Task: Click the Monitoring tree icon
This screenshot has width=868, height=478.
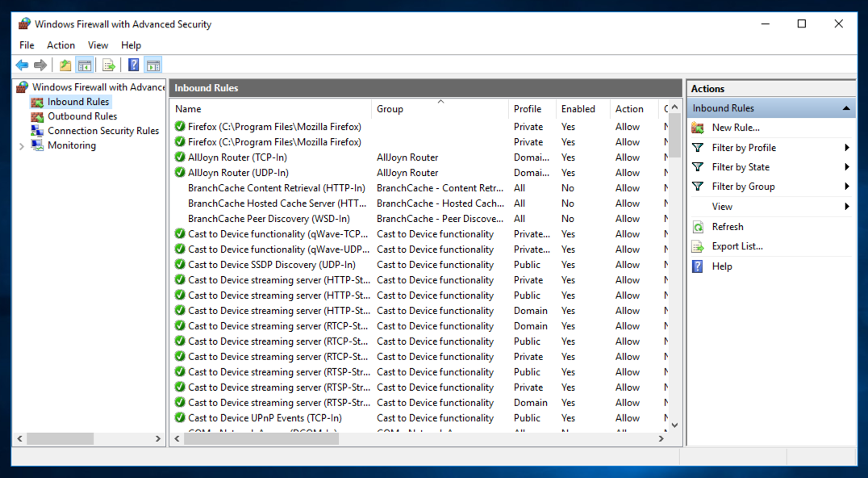Action: coord(37,145)
